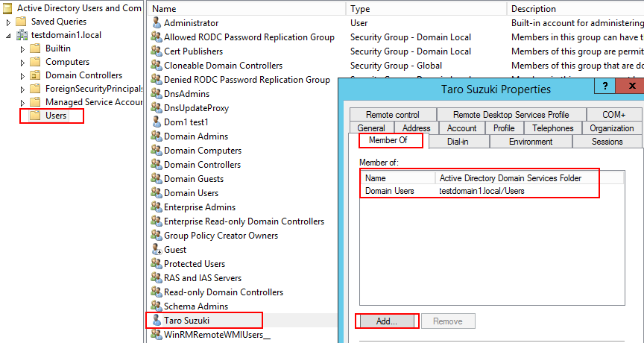This screenshot has width=644, height=343.
Task: Sort list by Type column header
Action: coord(426,9)
